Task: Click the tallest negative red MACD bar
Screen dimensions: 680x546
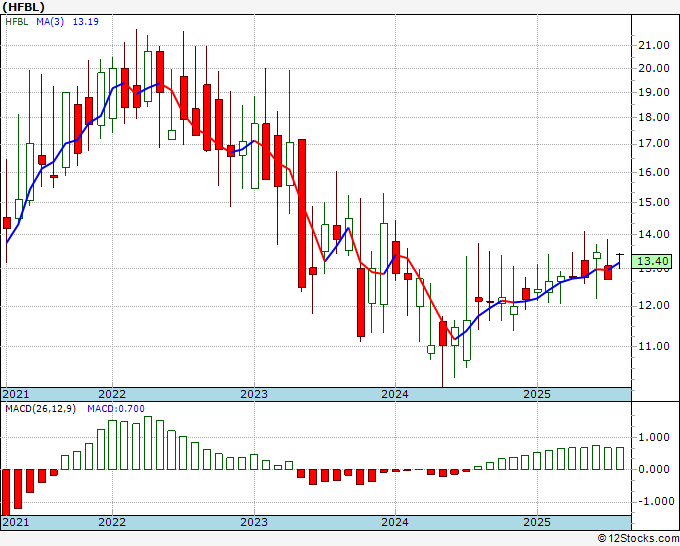Action: 7,492
